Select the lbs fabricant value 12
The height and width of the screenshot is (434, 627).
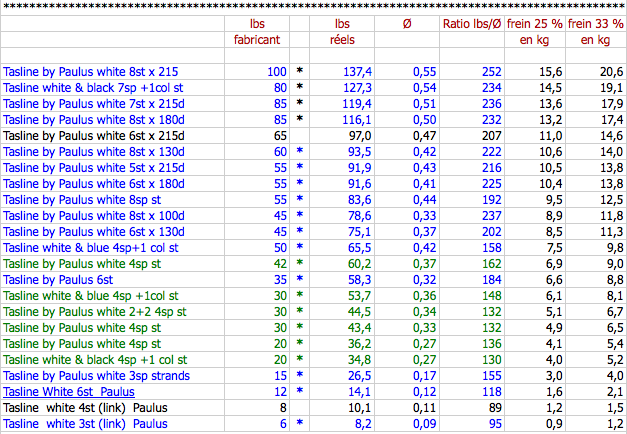(280, 392)
